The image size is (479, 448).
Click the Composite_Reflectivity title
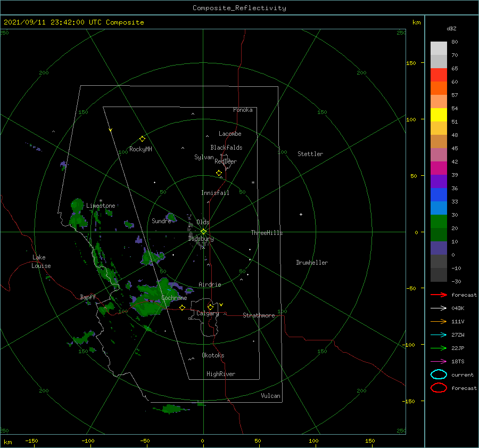240,8
